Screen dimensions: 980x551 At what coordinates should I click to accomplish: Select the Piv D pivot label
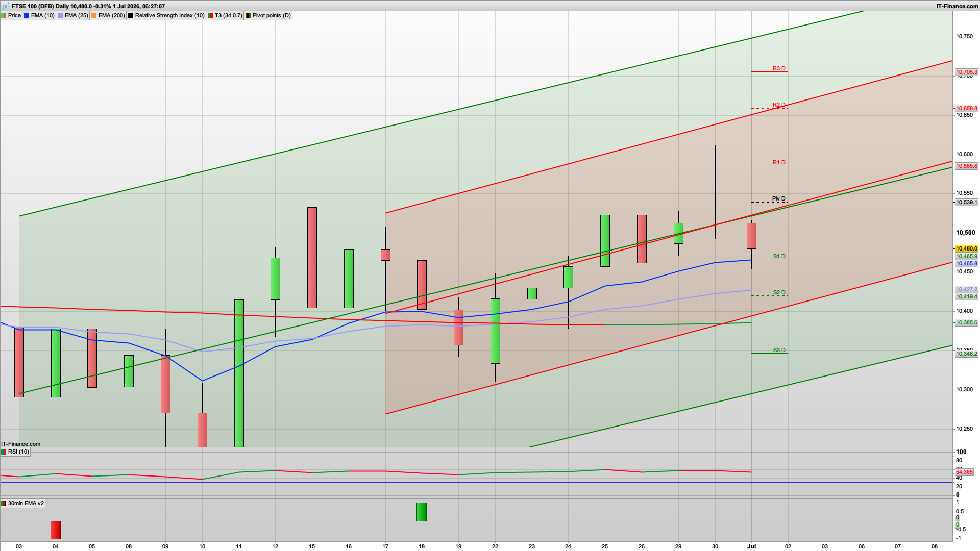coord(779,198)
